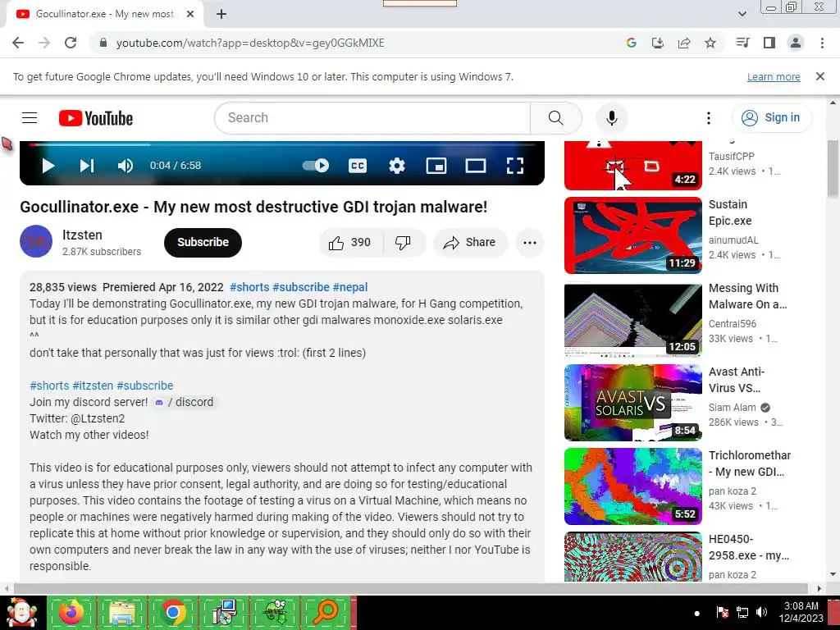840x630 pixels.
Task: Seek on the video progress bar
Action: tap(282, 144)
